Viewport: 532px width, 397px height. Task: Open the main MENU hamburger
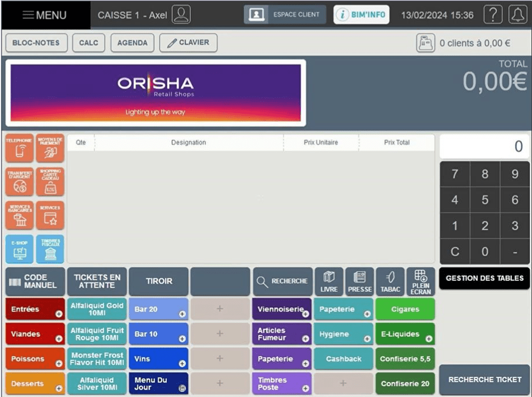[x=44, y=15]
